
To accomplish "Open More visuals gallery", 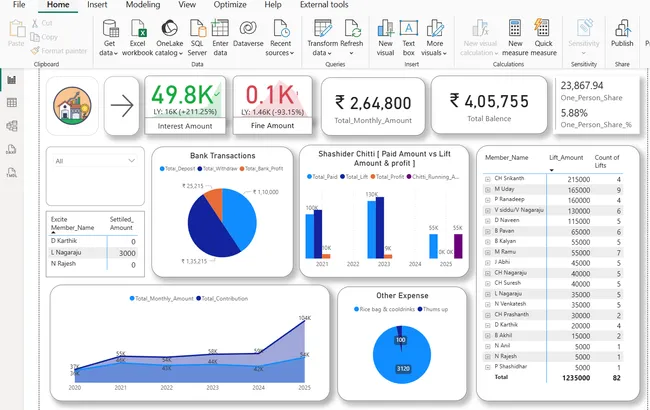I will [x=434, y=38].
